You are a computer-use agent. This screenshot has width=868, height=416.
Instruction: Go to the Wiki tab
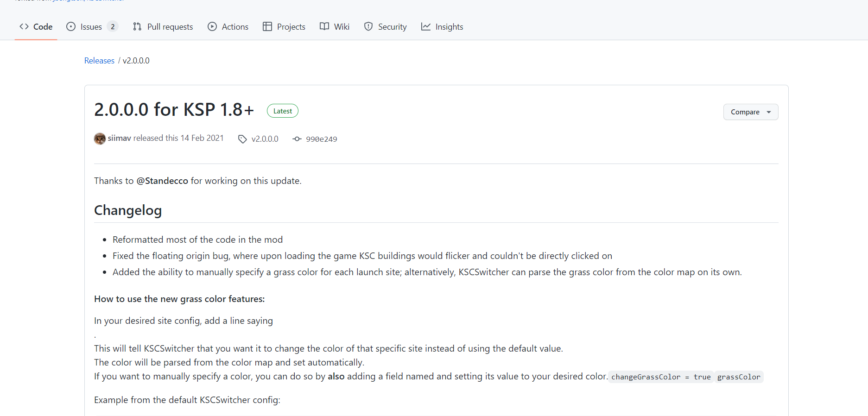[x=342, y=27]
